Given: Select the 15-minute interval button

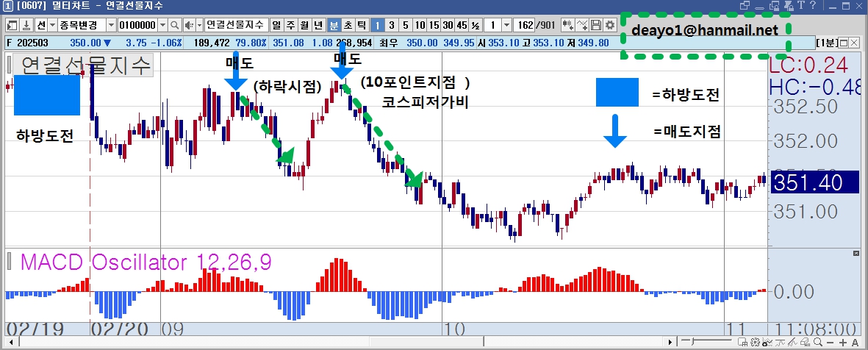Looking at the screenshot, I should (434, 25).
